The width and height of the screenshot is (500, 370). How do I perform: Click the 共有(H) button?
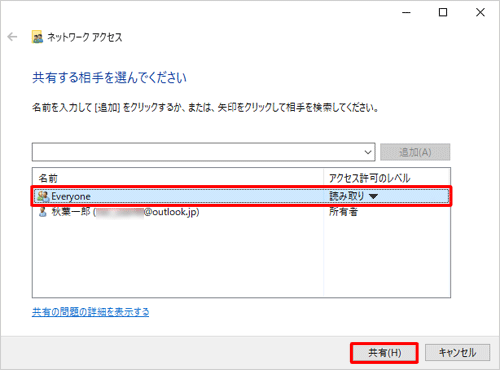click(x=384, y=353)
